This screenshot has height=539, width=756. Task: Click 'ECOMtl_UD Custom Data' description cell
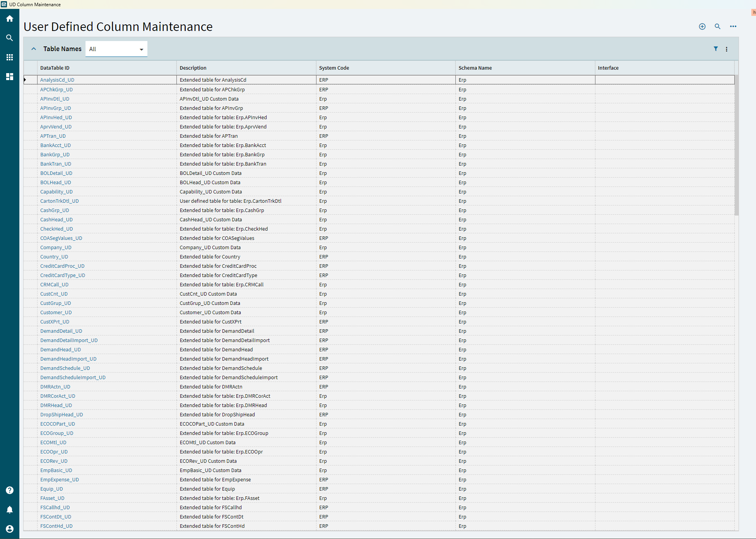tap(246, 442)
